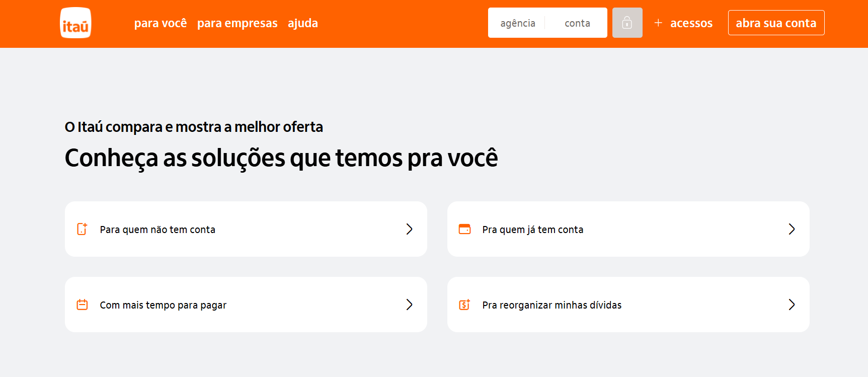Viewport: 868px width, 377px height.
Task: Open the 'ajuda' menu item
Action: pos(303,23)
